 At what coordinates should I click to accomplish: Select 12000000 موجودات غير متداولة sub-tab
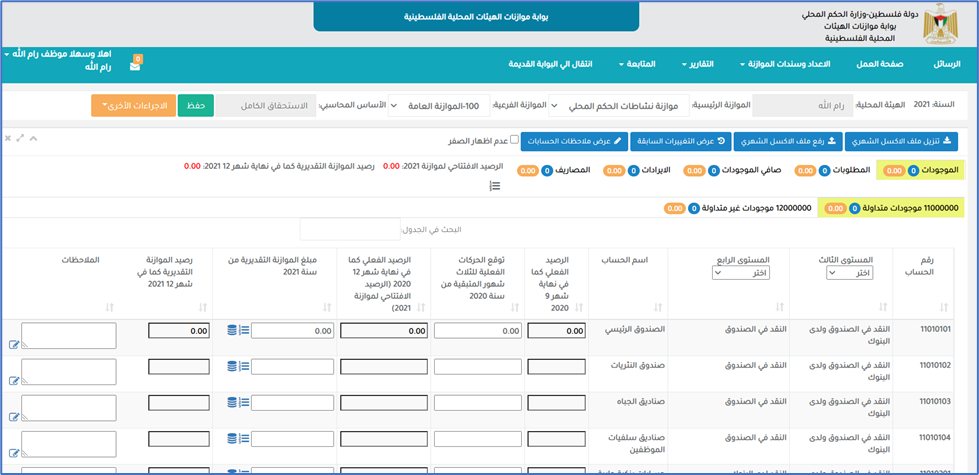pos(737,208)
